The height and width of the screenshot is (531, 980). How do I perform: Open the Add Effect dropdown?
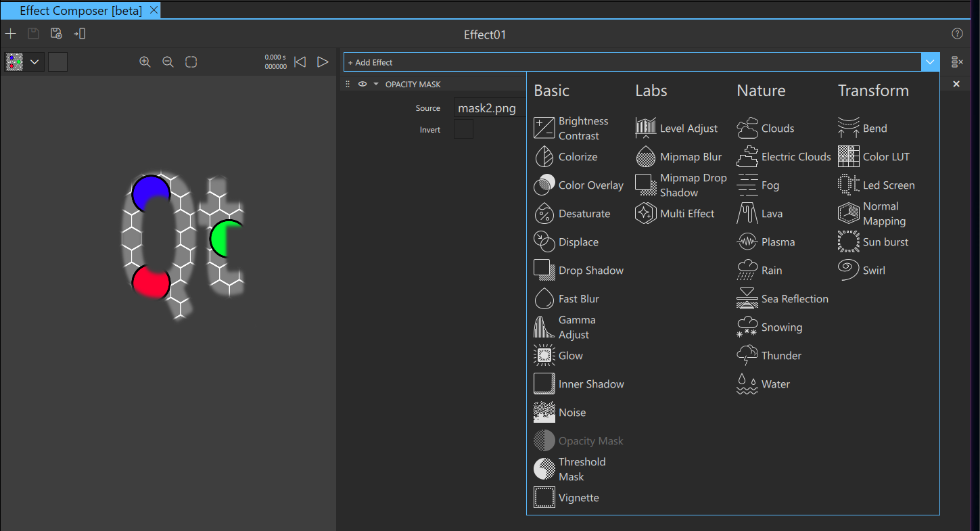(x=930, y=62)
